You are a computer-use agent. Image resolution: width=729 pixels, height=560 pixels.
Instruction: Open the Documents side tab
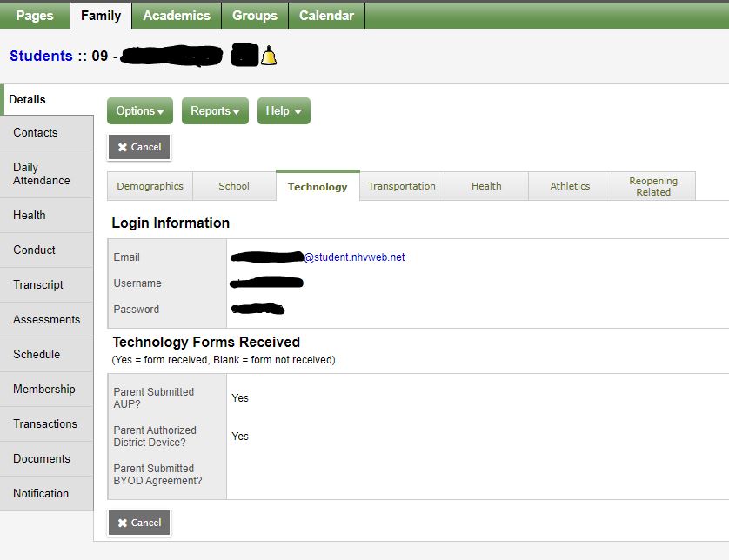tap(42, 459)
